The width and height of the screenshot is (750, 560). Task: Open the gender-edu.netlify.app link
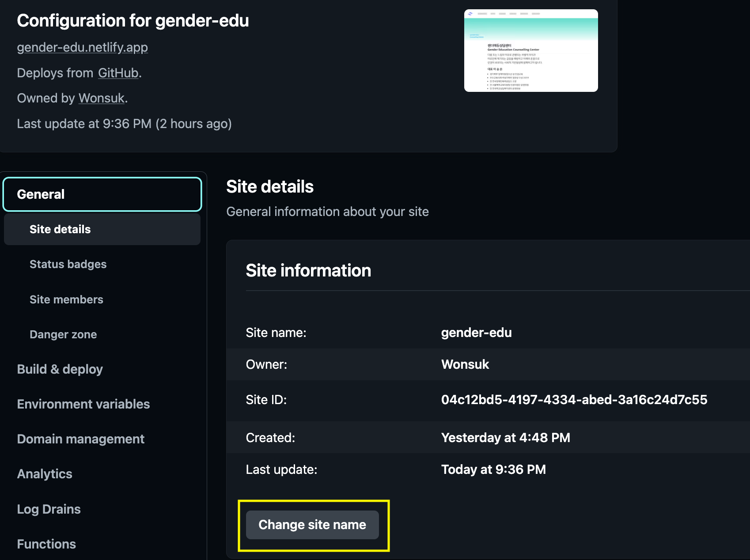[82, 47]
